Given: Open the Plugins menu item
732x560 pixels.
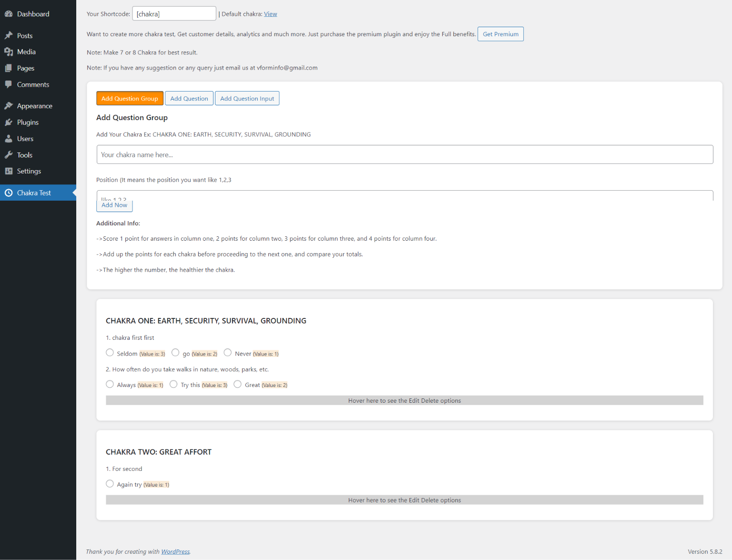Looking at the screenshot, I should pos(38,122).
